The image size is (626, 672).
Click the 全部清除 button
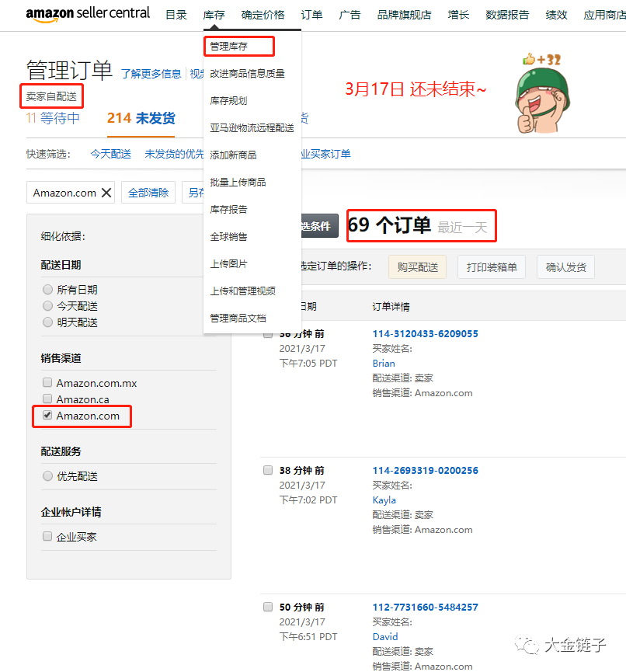pos(148,193)
